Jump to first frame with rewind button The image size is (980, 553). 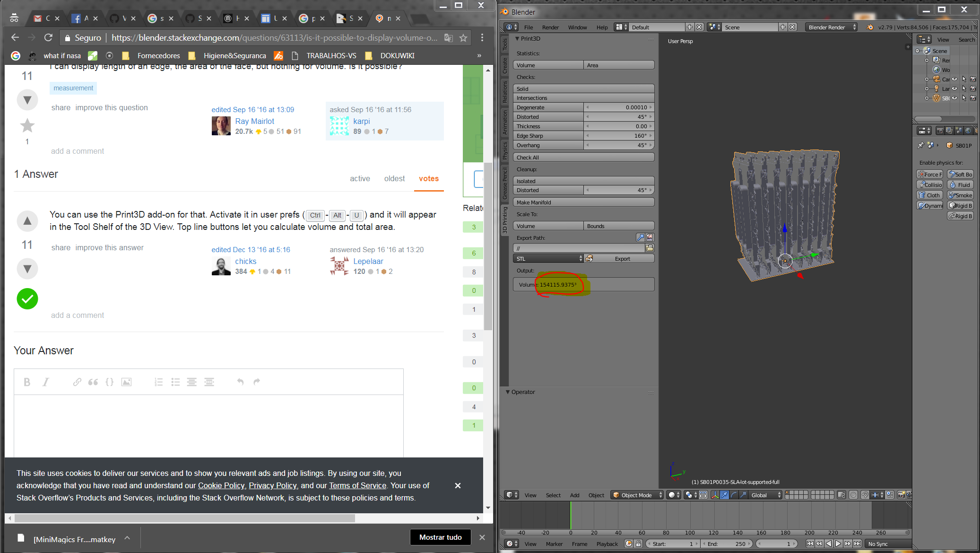coord(810,544)
